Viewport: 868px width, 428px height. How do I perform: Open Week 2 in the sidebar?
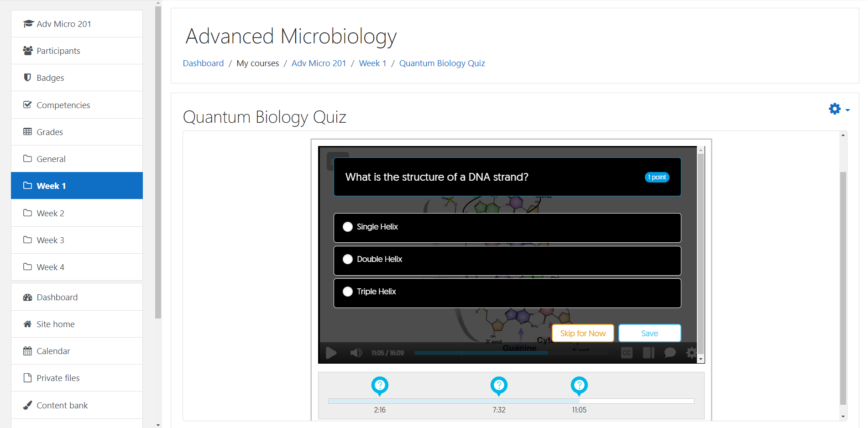(x=50, y=213)
